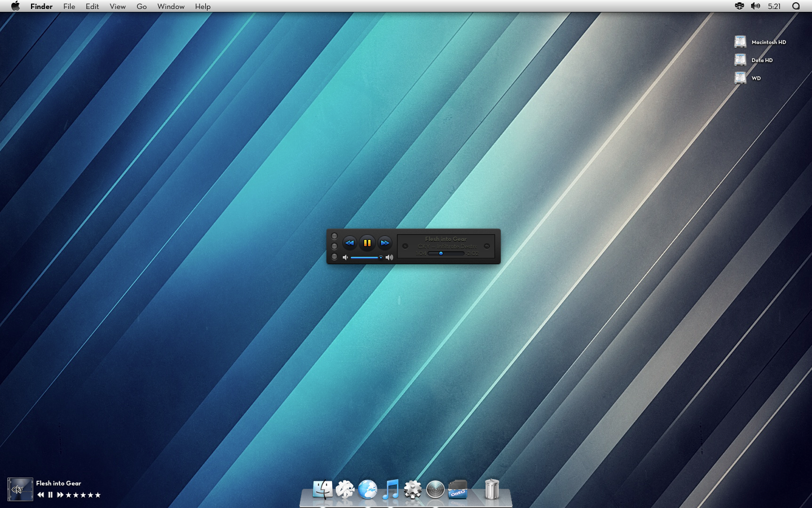Open the Oreo folder in Dock

[x=458, y=489]
